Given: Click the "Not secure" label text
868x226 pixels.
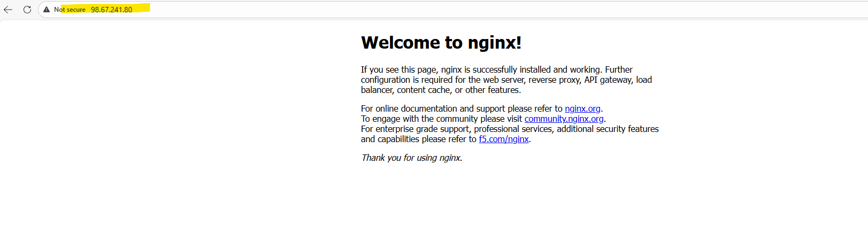Looking at the screenshot, I should pos(70,10).
